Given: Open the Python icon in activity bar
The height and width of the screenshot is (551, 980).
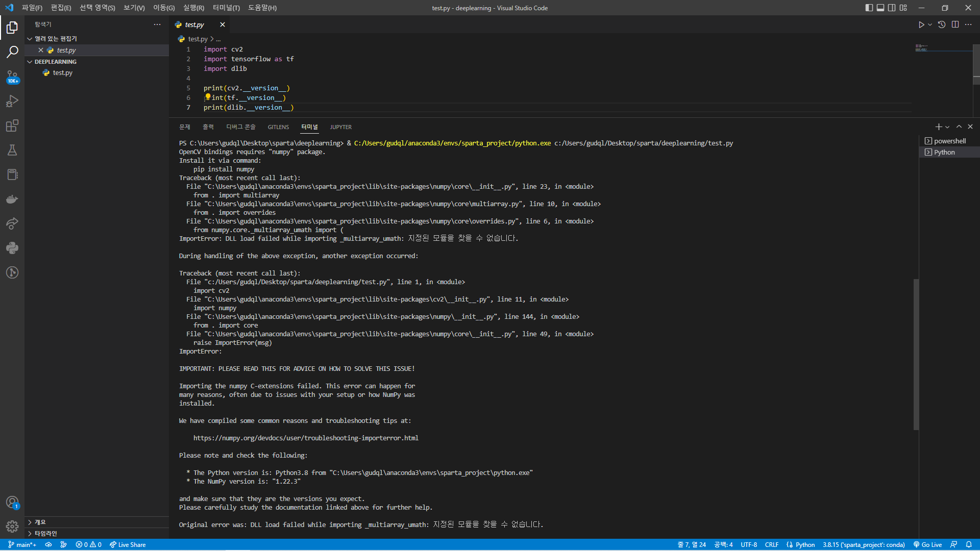Looking at the screenshot, I should pos(12,248).
